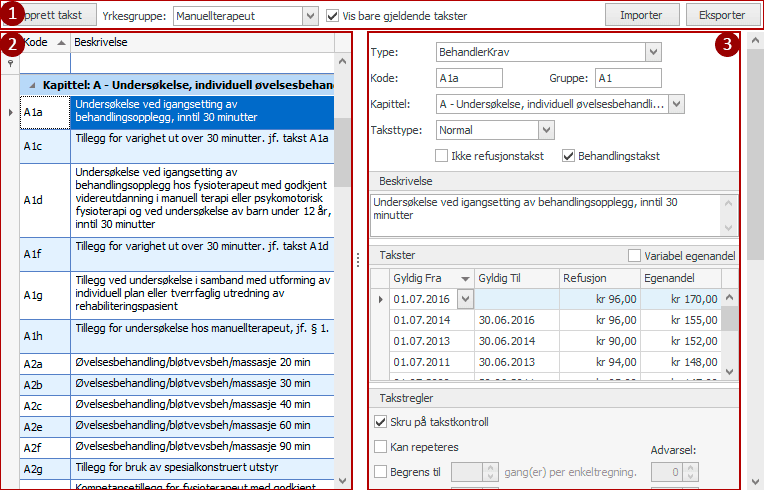
Task: Toggle Vis bare gjeldende takster checkbox
Action: [x=332, y=16]
